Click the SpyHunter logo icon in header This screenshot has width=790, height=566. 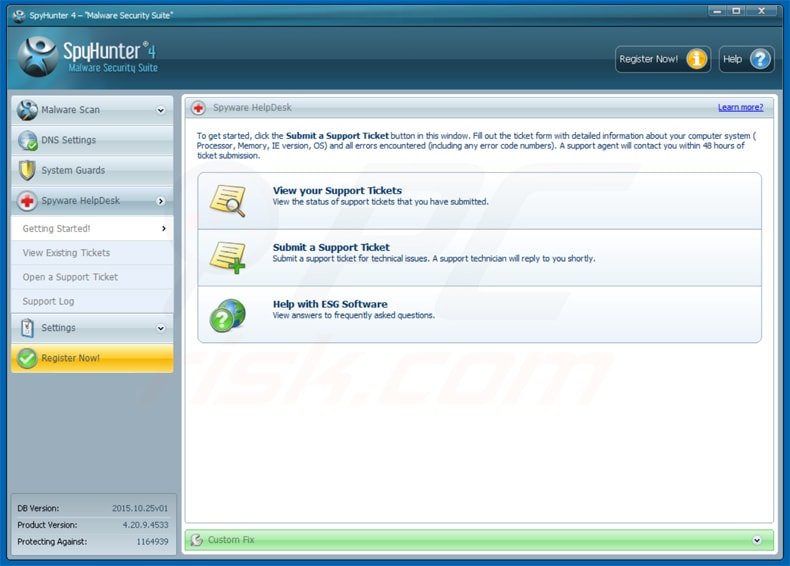tap(38, 57)
